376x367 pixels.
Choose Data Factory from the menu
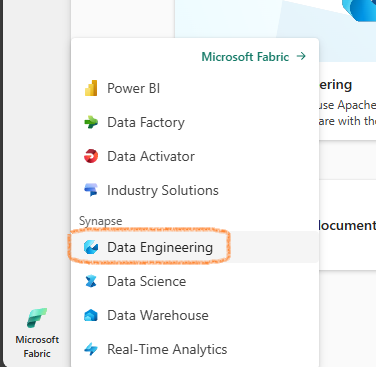[146, 122]
